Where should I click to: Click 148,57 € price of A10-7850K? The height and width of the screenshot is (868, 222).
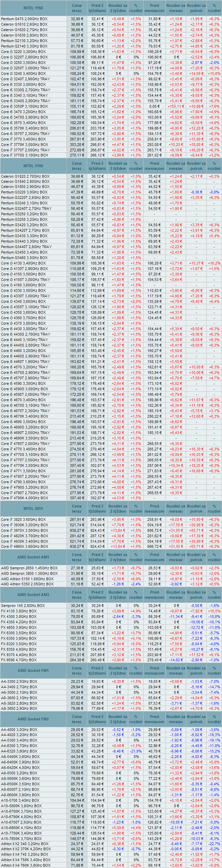77,839
